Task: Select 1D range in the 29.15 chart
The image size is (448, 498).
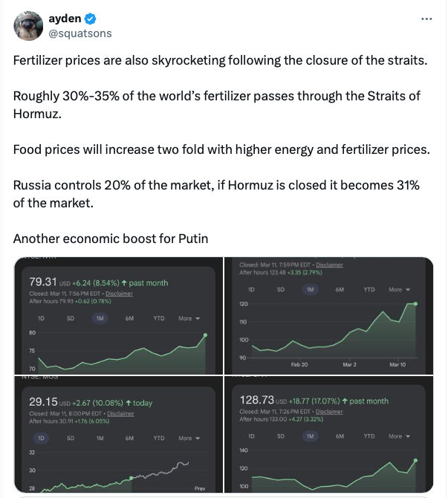Action: (x=41, y=439)
